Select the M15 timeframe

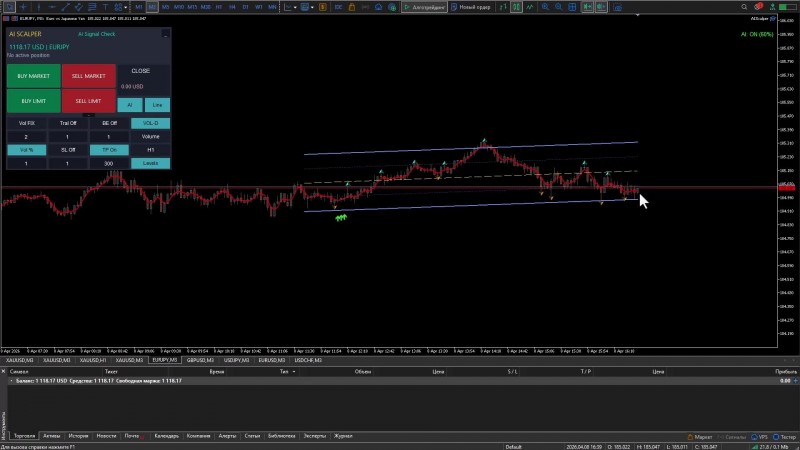(x=192, y=7)
